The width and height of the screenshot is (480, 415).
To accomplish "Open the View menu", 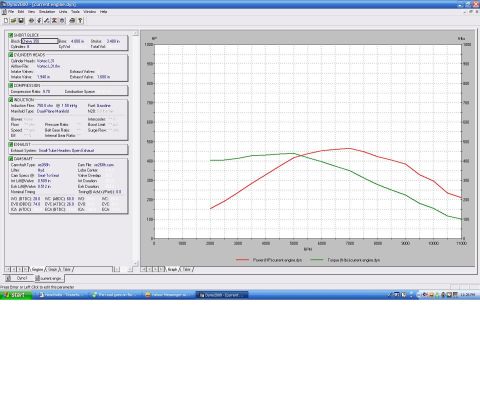I will [x=31, y=12].
